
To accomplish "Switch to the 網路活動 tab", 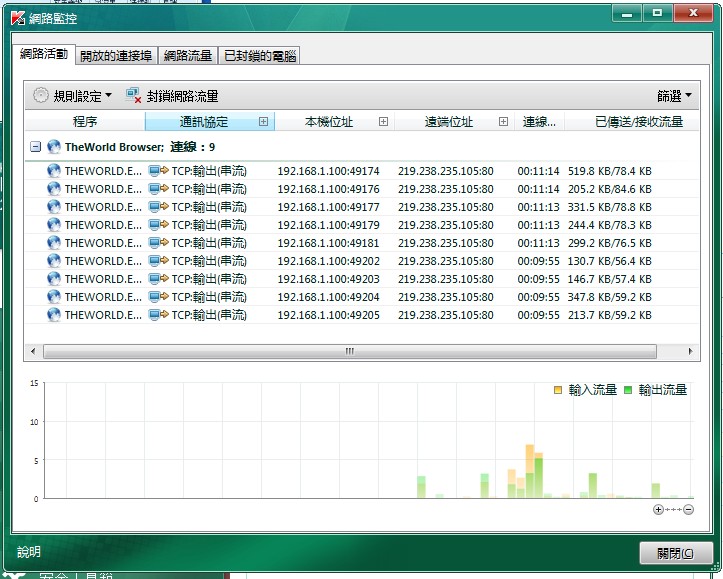I will [x=44, y=54].
